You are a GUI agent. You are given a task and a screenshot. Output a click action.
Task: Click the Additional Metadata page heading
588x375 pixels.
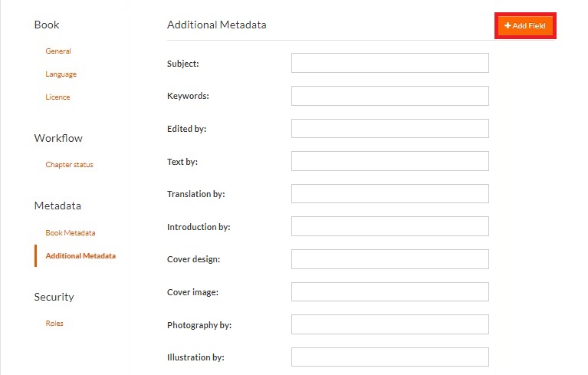click(217, 25)
